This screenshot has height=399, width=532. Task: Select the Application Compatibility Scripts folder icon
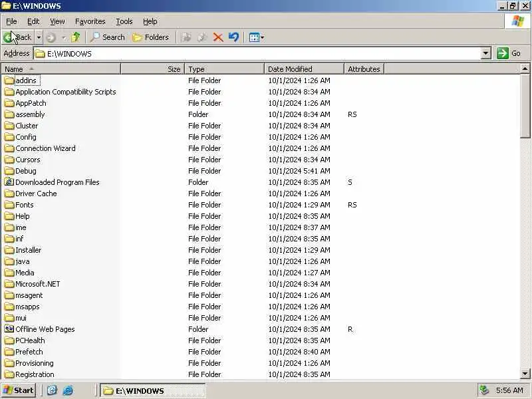pyautogui.click(x=9, y=92)
